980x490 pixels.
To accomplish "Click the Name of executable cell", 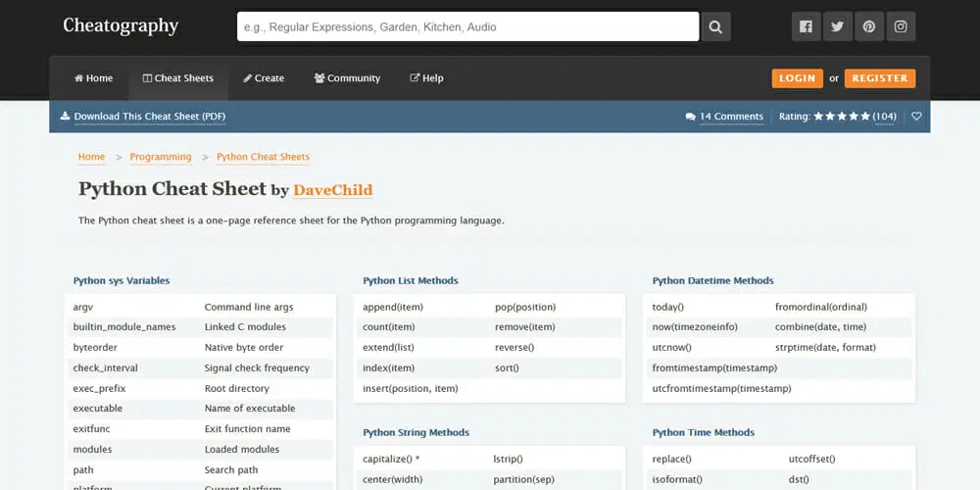I will (x=250, y=408).
